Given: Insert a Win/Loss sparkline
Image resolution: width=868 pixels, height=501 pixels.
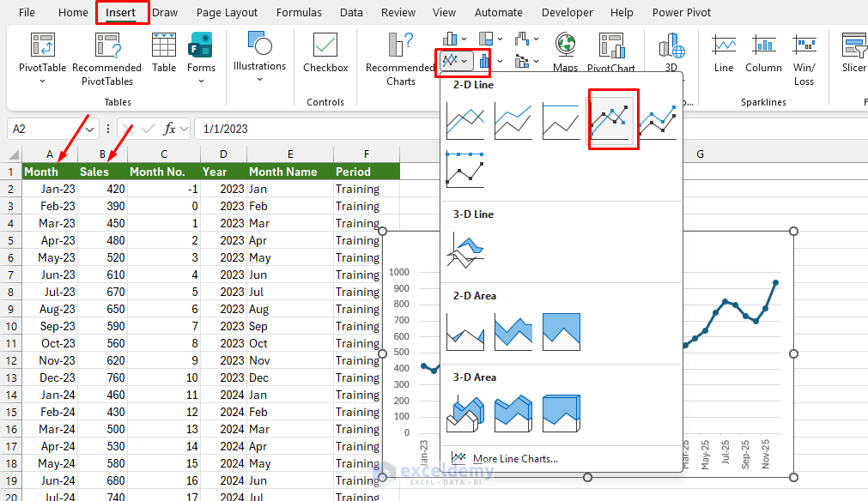Looking at the screenshot, I should point(804,59).
